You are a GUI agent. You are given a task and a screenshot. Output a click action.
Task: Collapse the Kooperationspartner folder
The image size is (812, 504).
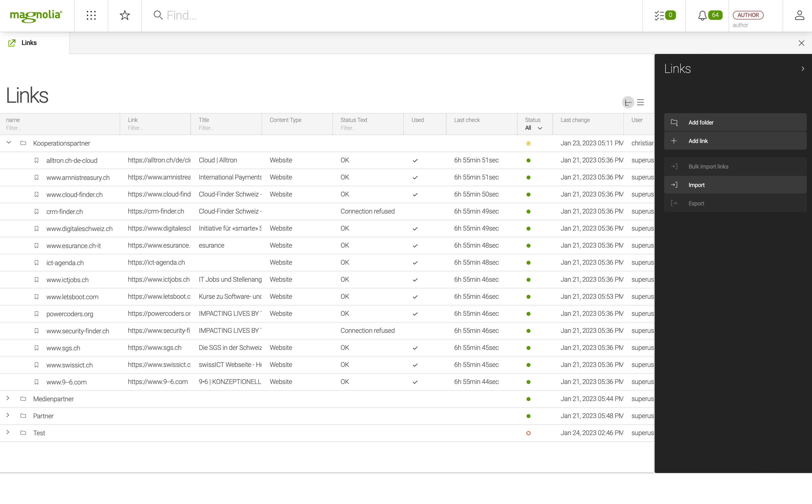coord(9,143)
